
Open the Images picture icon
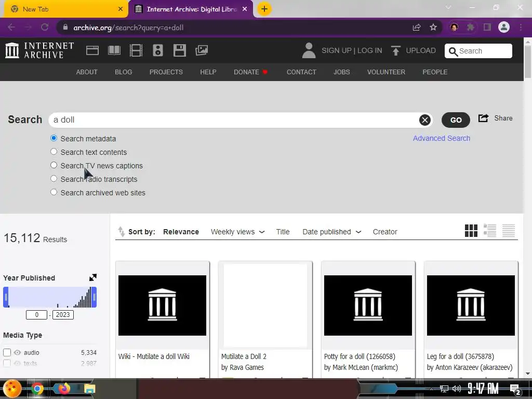pos(202,50)
